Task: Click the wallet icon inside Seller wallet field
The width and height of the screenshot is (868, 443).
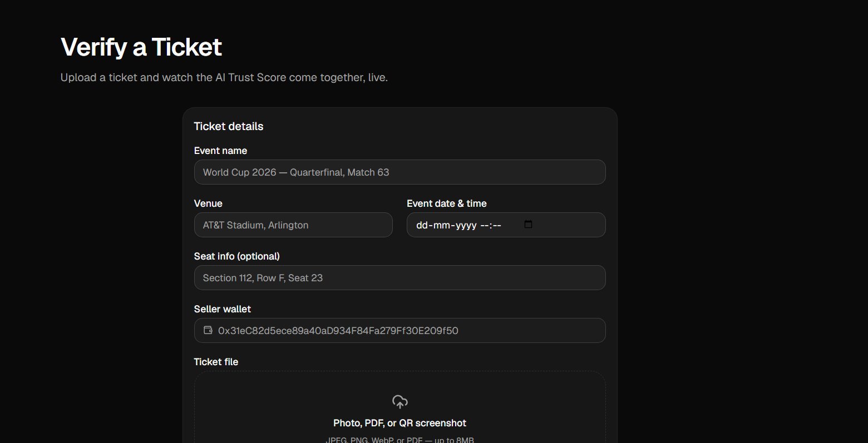Action: pos(208,330)
